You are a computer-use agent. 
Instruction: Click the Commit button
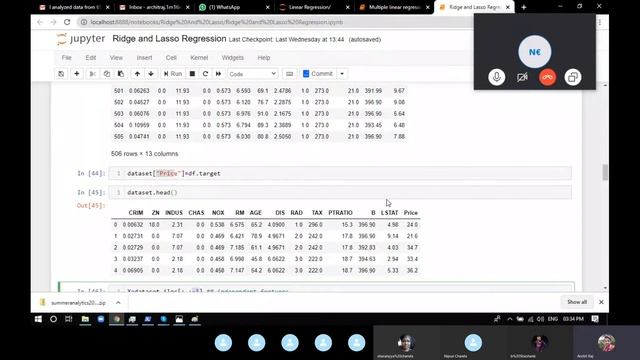(318, 74)
